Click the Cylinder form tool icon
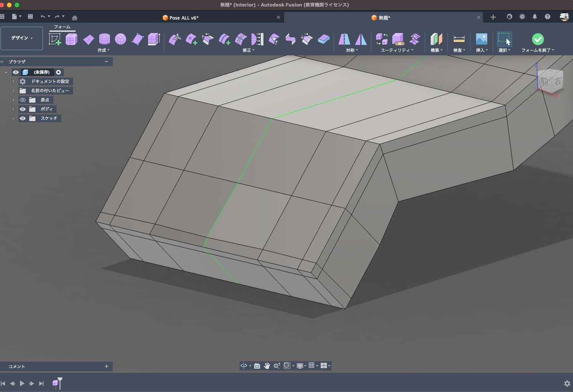 point(104,39)
